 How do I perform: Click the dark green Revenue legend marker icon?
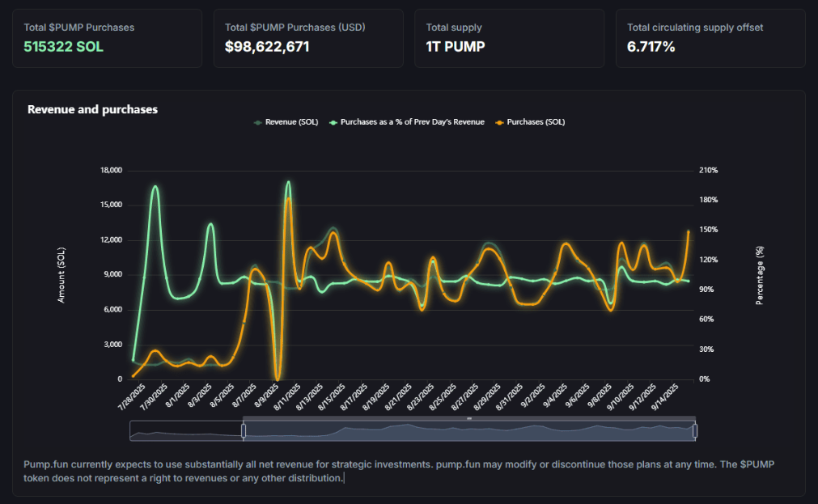coord(258,123)
